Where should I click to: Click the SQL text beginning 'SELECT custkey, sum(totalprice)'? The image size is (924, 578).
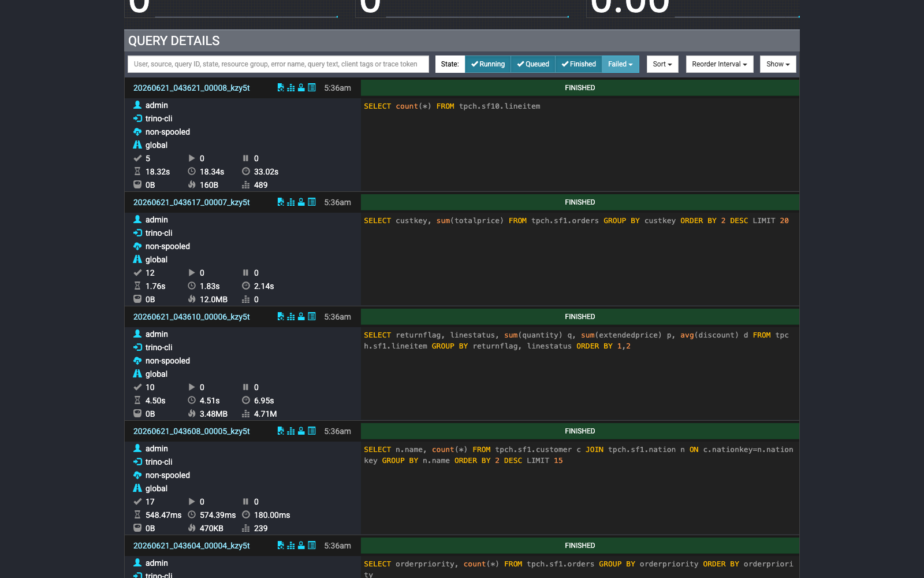(576, 221)
